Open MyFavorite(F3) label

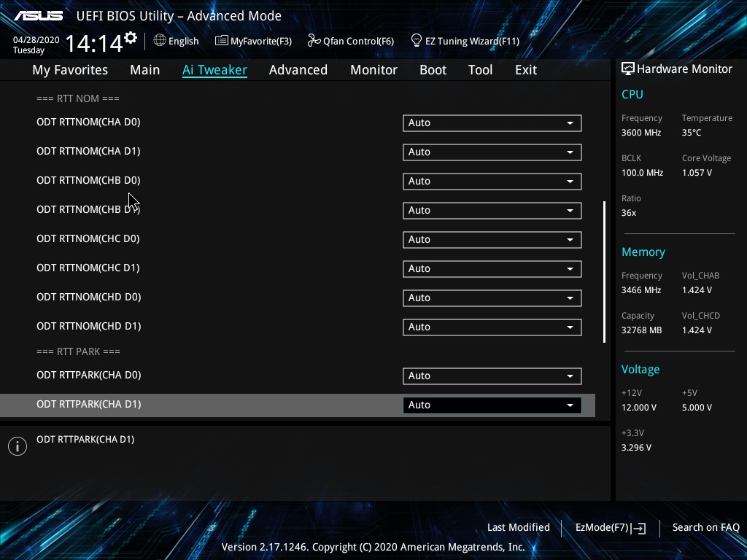coord(261,41)
